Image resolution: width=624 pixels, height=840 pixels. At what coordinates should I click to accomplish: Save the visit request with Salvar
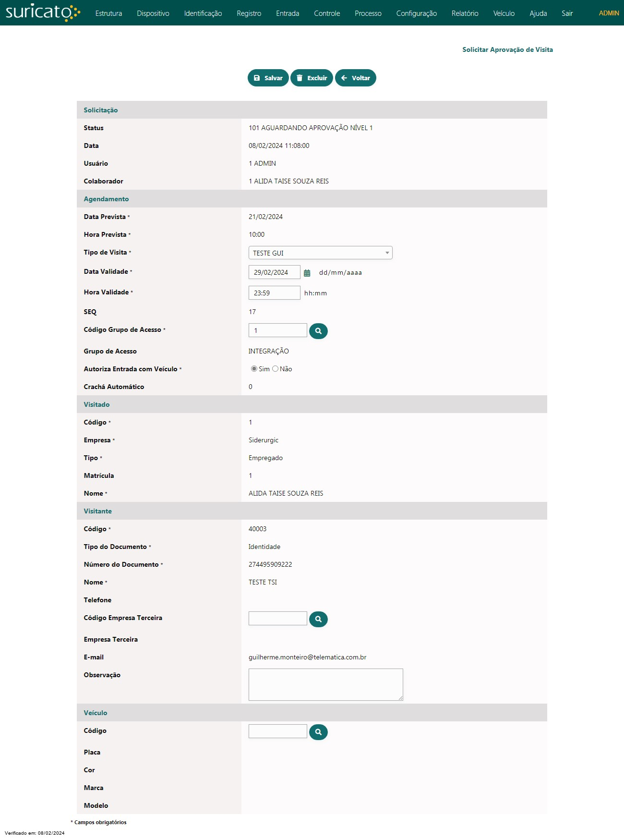(268, 78)
